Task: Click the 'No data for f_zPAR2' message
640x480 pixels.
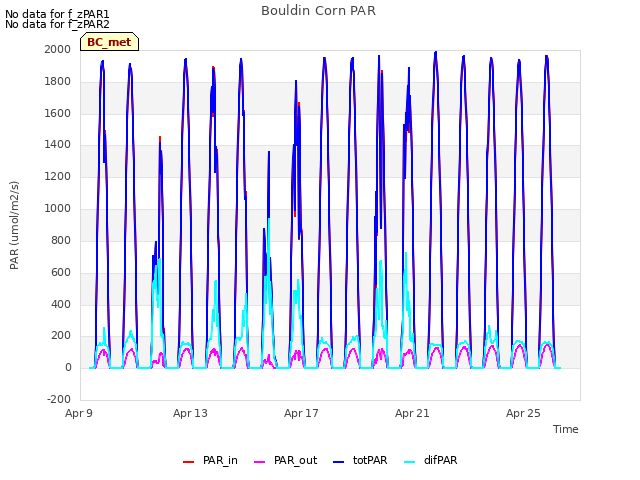Action: click(x=57, y=24)
